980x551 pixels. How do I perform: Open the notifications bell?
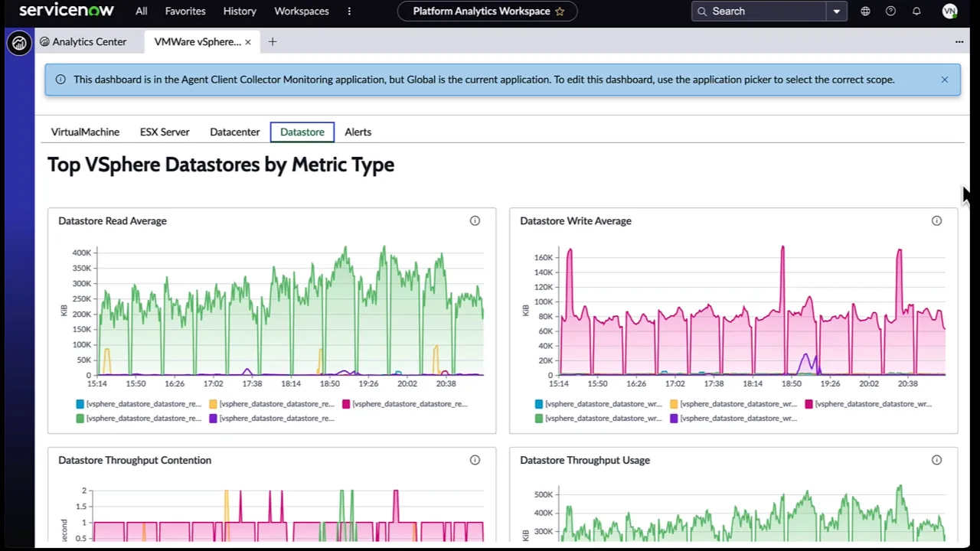(916, 11)
